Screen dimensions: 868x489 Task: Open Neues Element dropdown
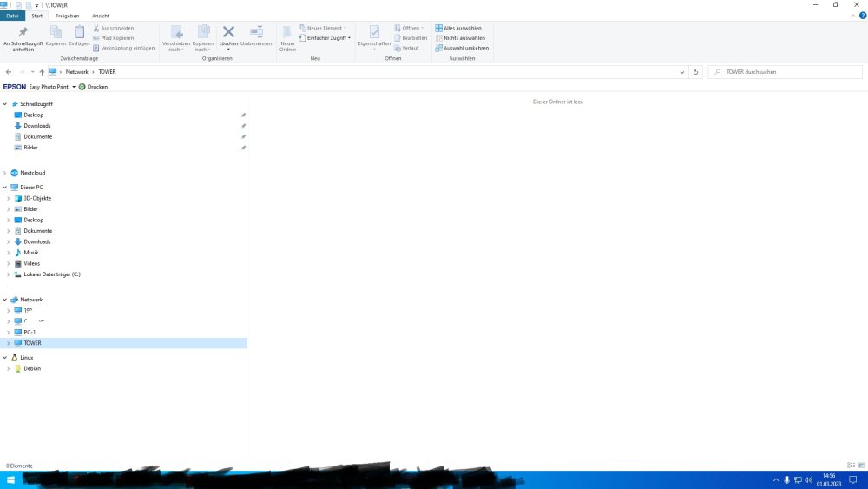[x=323, y=28]
